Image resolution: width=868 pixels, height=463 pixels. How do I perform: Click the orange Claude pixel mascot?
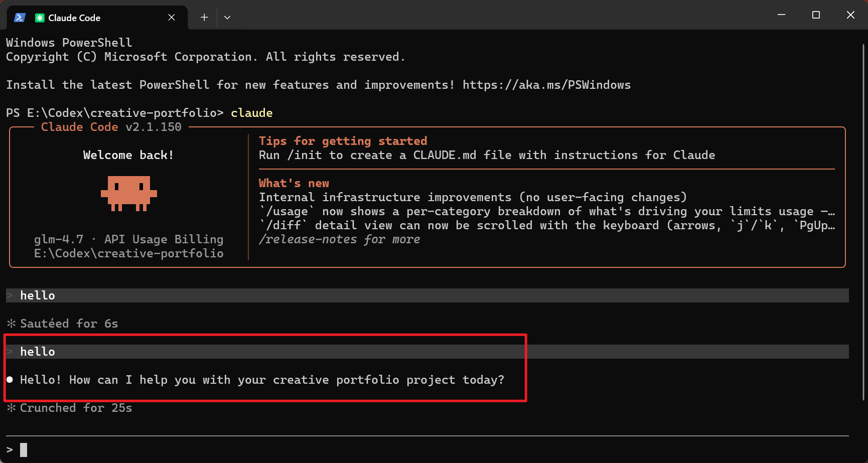[129, 193]
